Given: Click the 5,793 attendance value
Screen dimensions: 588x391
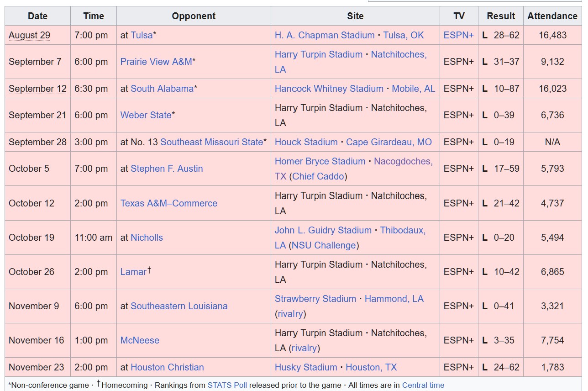Looking at the screenshot, I should [552, 169].
